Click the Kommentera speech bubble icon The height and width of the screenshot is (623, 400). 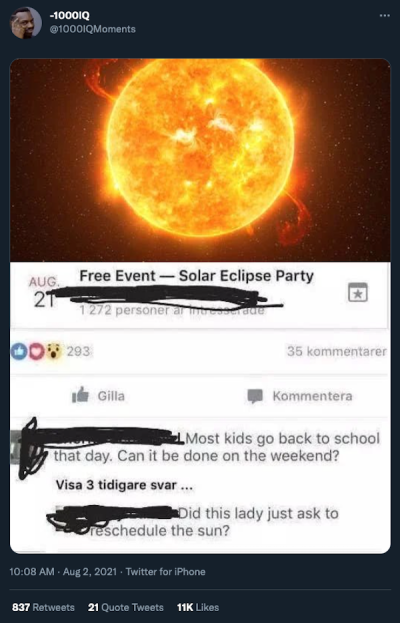255,396
